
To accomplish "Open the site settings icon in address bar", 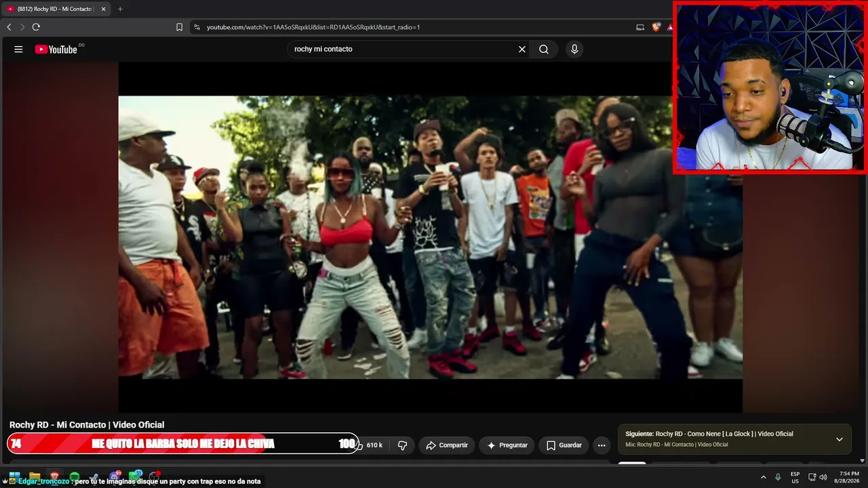I will click(197, 27).
